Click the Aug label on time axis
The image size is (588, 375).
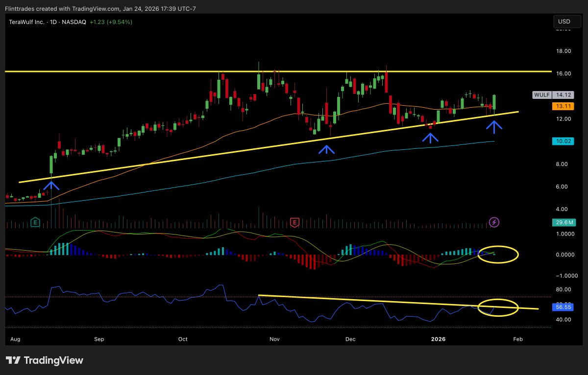[14, 339]
